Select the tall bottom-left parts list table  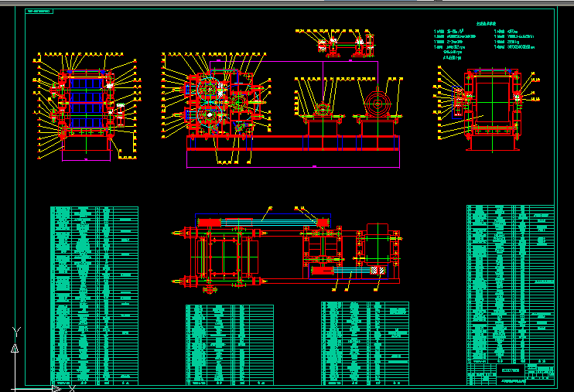tap(94, 294)
